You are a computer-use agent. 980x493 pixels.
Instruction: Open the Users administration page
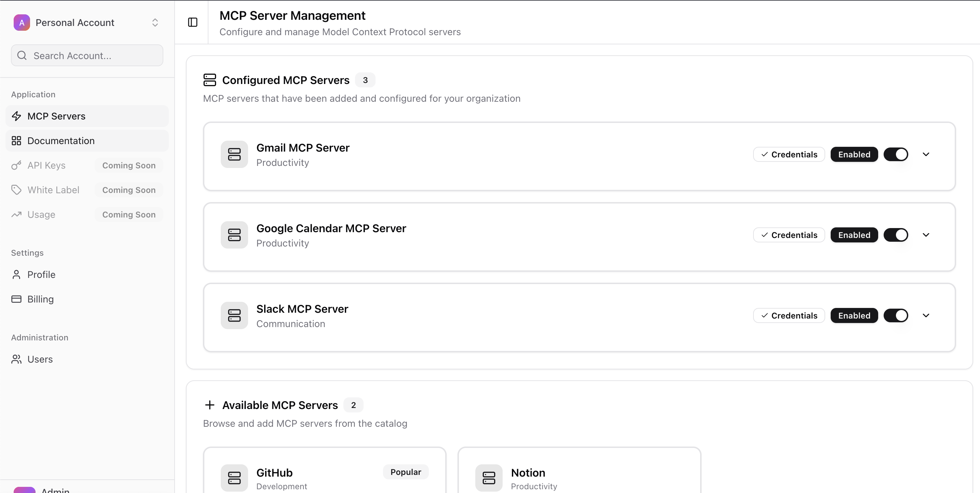coord(40,359)
